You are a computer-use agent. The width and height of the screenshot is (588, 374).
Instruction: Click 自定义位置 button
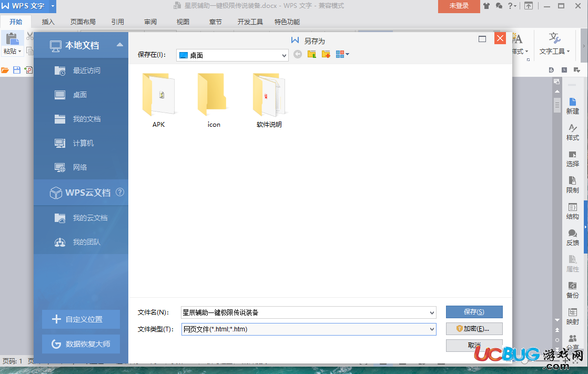click(81, 319)
